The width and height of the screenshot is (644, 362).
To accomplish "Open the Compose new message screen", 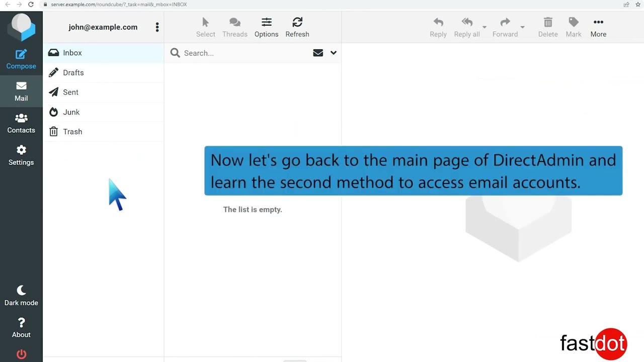I will (x=21, y=59).
